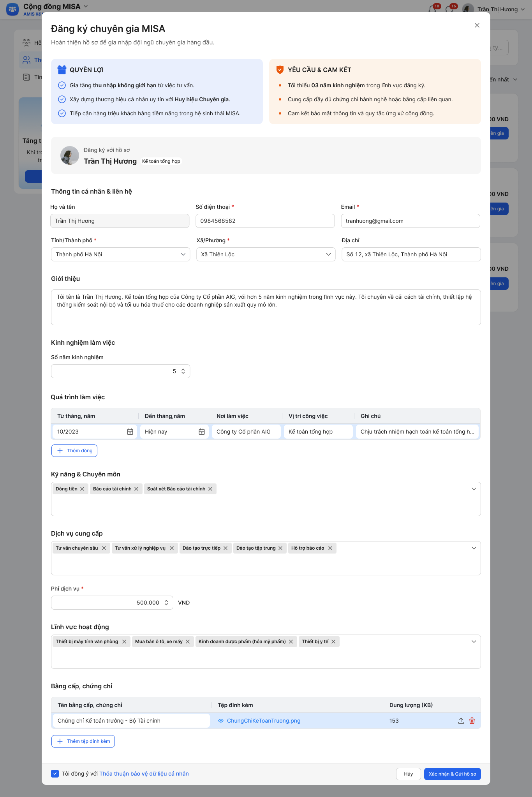Submit with Xác nhận & Gửi hồ sơ
Screen dimensions: 532x797
tap(453, 774)
